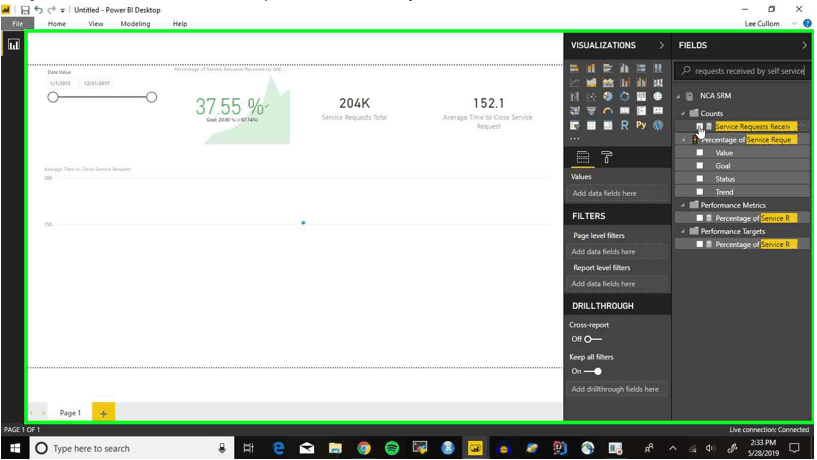Open the Format paint roller tab
Viewport: 817px width, 460px height.
pos(606,157)
